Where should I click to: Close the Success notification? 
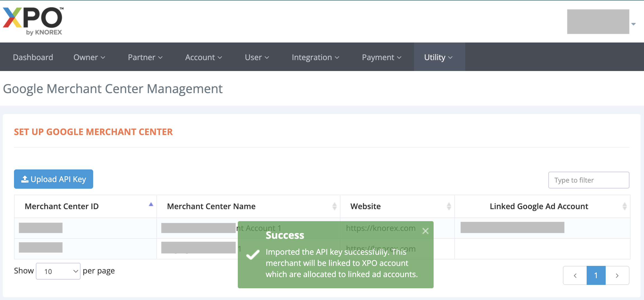425,231
